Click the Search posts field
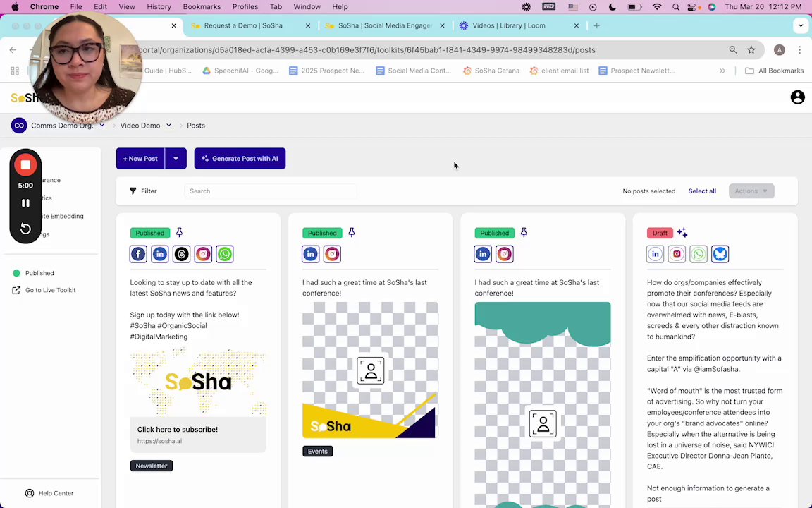 271,190
